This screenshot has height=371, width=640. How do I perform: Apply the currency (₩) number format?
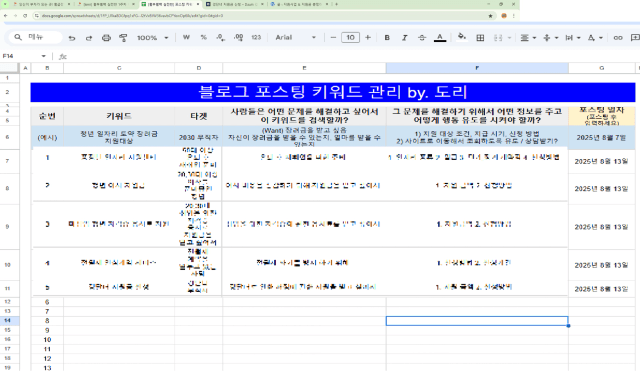(186, 38)
